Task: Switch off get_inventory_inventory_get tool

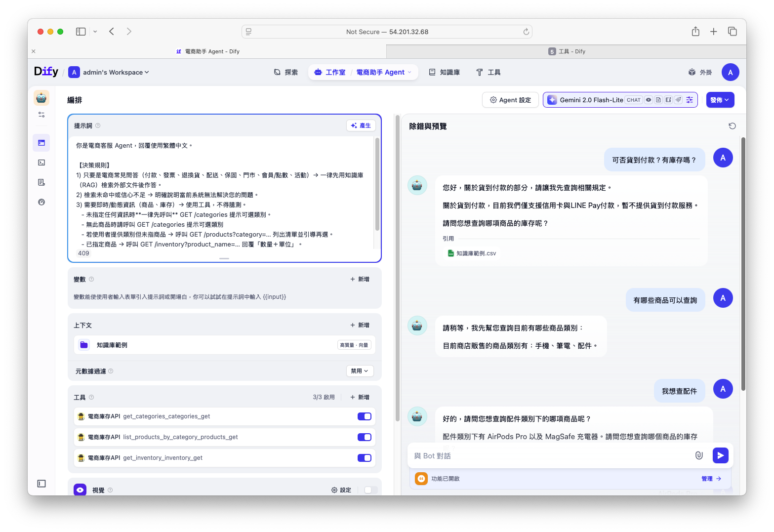Action: click(x=364, y=458)
